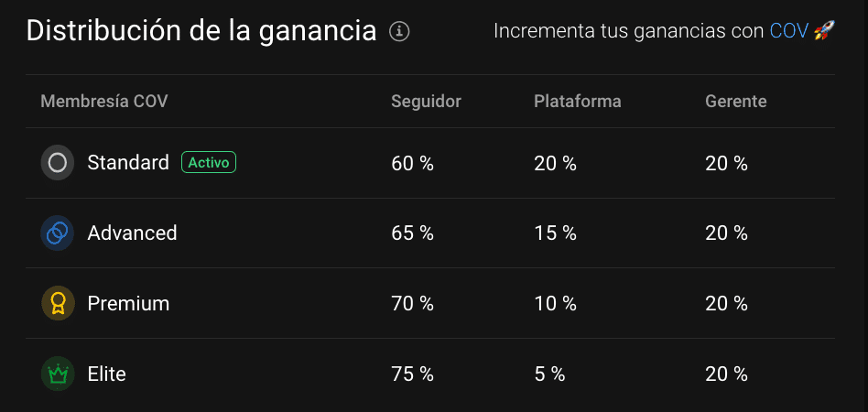Viewport: 868px width, 412px height.
Task: Click the info icon beside Distribución de la ganancia
Action: click(399, 31)
